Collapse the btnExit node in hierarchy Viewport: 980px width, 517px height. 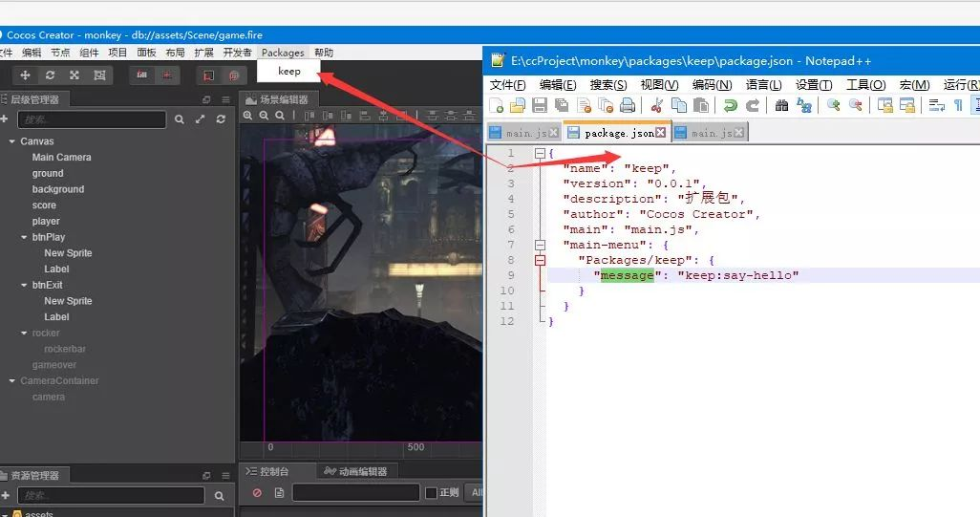pyautogui.click(x=25, y=285)
